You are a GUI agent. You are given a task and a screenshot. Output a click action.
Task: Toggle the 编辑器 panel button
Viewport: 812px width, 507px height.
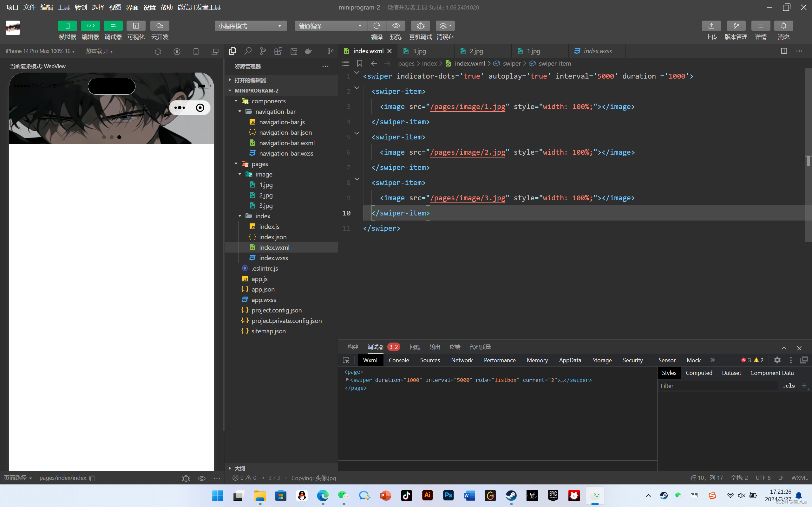(90, 26)
